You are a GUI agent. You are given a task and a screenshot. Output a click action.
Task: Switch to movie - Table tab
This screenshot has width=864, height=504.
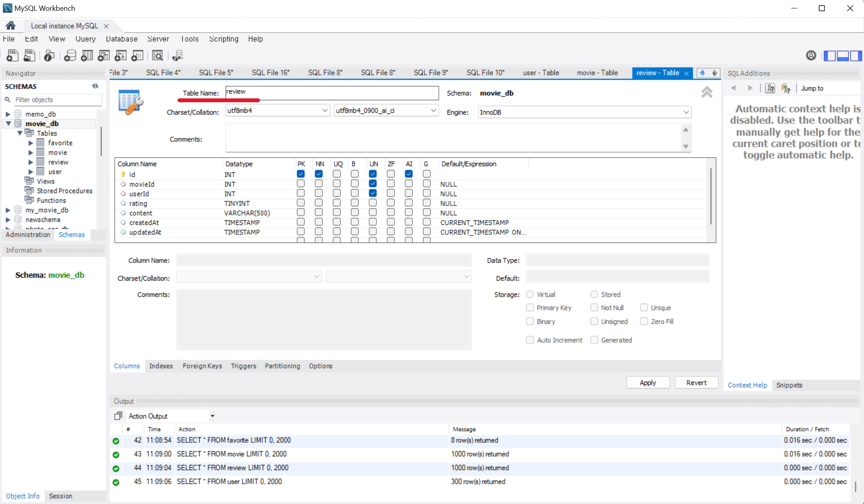coord(597,73)
